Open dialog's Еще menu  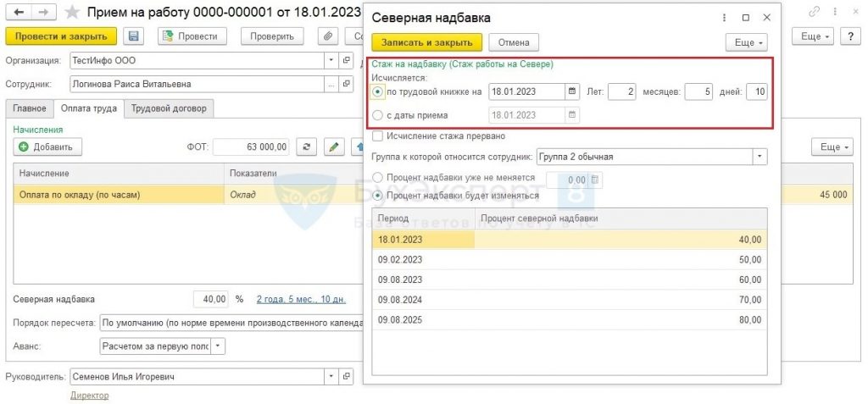(x=746, y=42)
